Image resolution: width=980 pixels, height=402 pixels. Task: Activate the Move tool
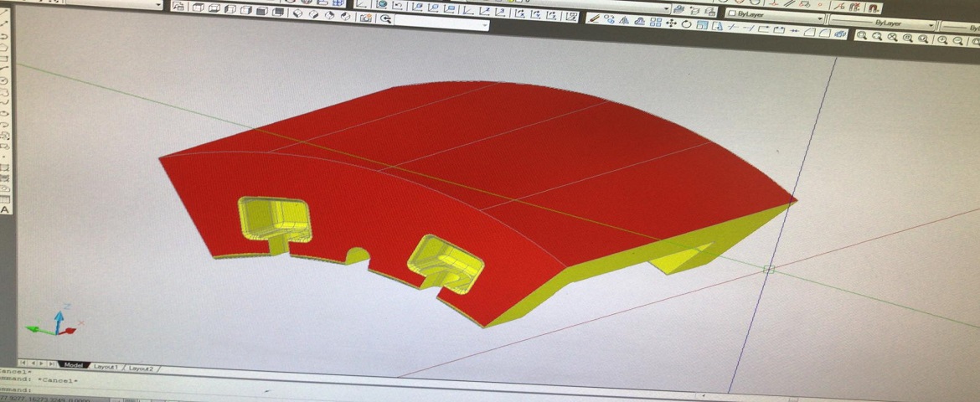671,23
